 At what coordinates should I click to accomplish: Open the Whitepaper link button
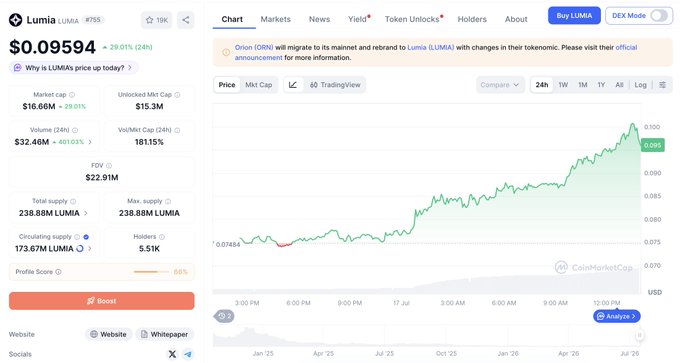pyautogui.click(x=164, y=334)
